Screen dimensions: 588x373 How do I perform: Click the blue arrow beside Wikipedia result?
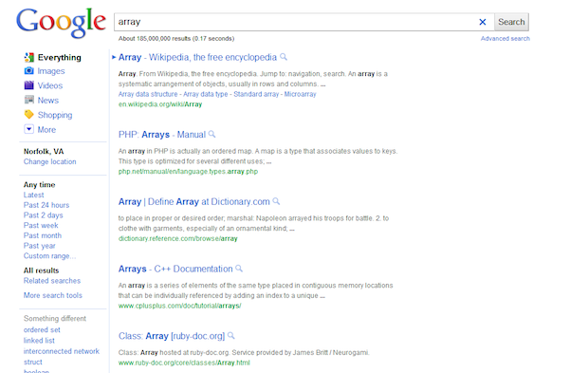(114, 57)
